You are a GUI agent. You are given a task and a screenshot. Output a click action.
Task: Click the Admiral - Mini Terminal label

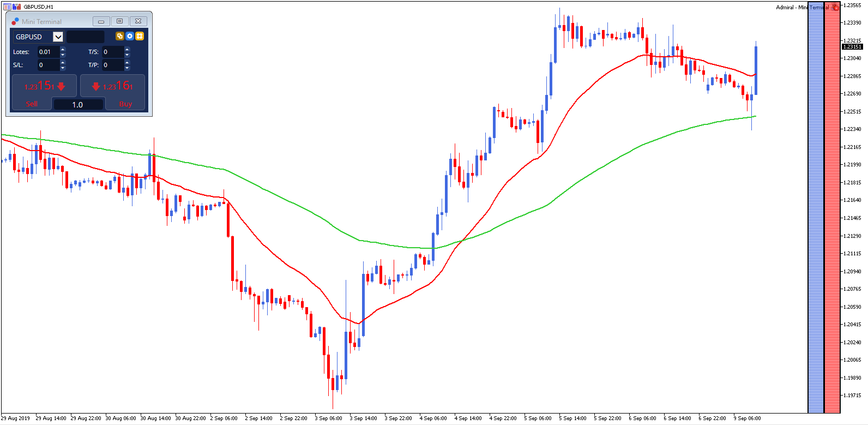(x=803, y=7)
